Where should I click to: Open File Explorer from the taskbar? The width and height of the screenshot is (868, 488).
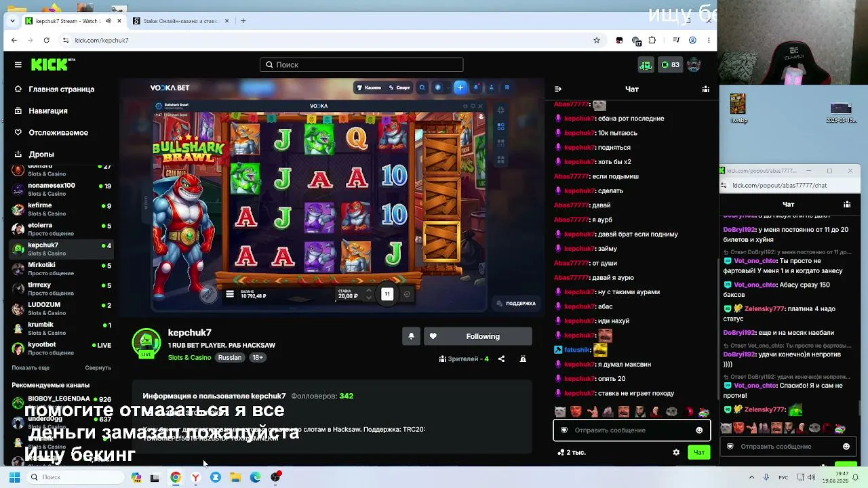(x=235, y=477)
